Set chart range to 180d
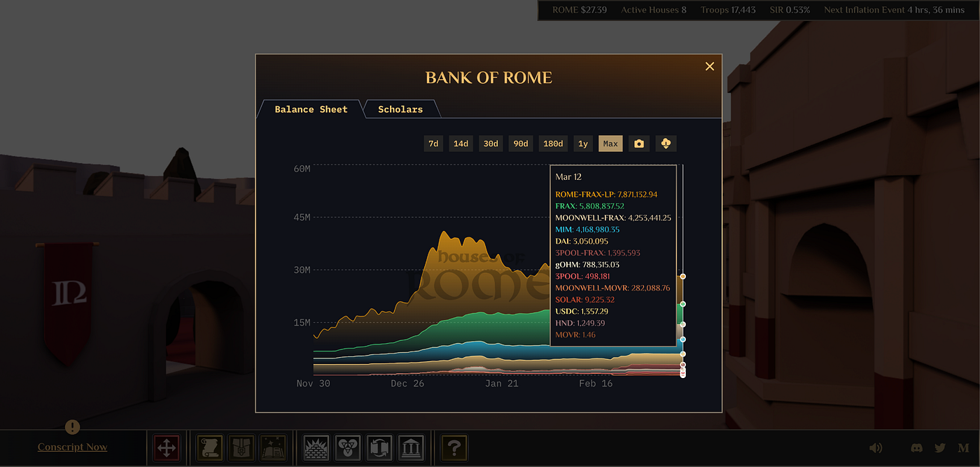Image resolution: width=980 pixels, height=467 pixels. point(553,144)
